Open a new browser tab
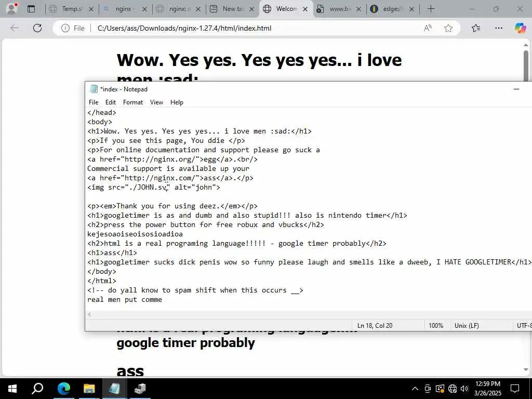532x399 pixels. [431, 9]
